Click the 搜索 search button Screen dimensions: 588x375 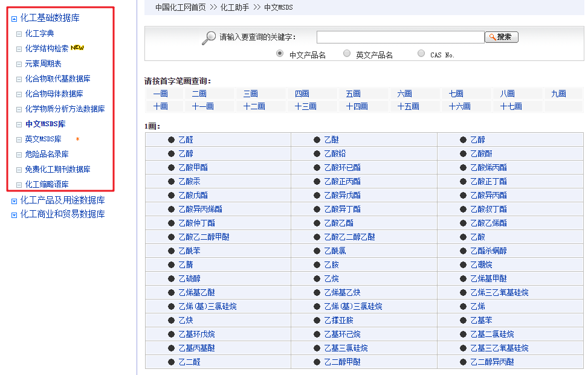coord(502,37)
